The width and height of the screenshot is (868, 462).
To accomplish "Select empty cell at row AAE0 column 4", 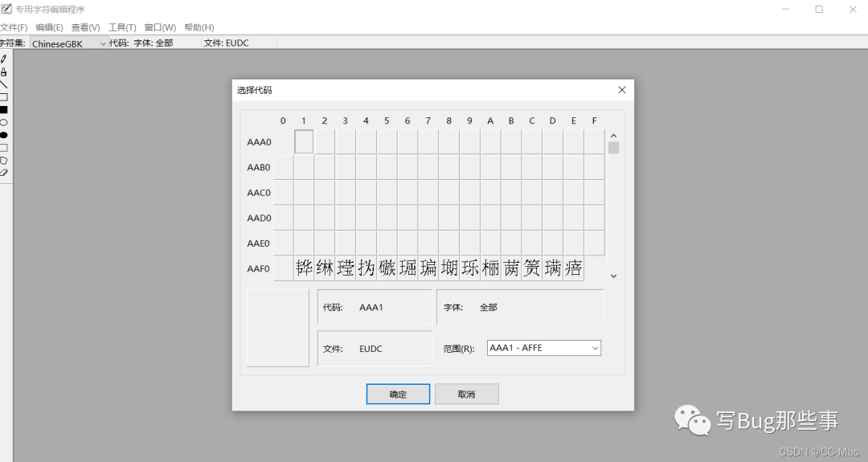I will tap(366, 243).
